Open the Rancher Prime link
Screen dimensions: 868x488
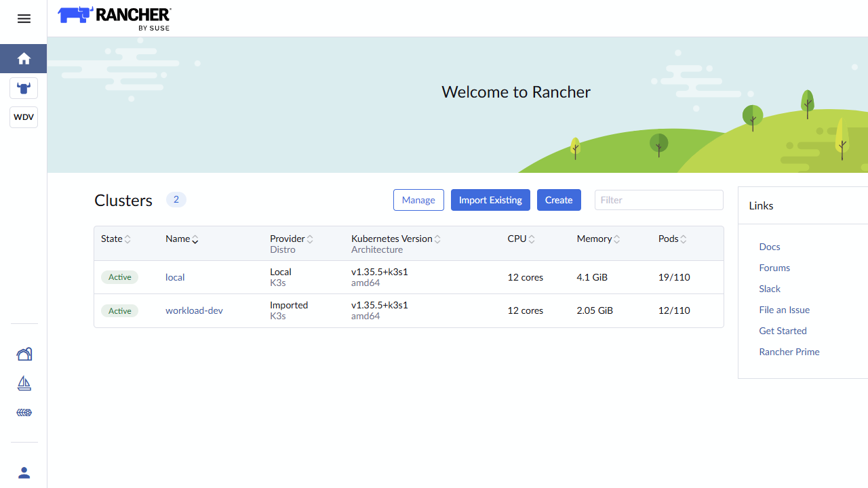pos(789,352)
